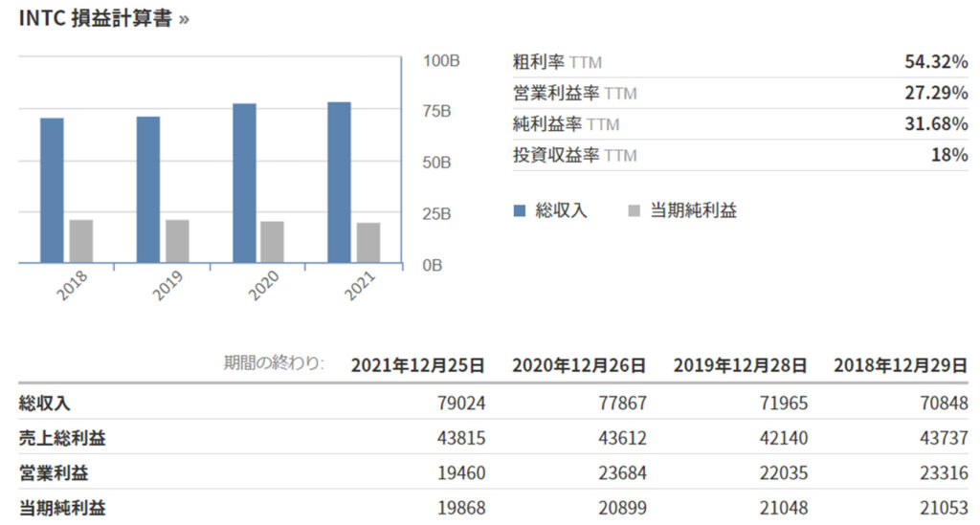Viewport: 980px width, 525px height.
Task: Select the 期間の終わり header label
Action: click(275, 362)
